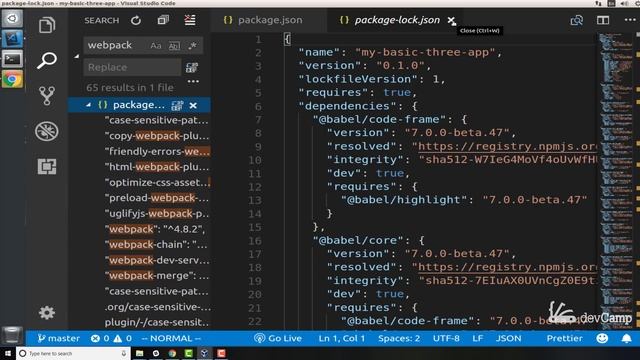Click the Go Live status button

click(x=278, y=338)
